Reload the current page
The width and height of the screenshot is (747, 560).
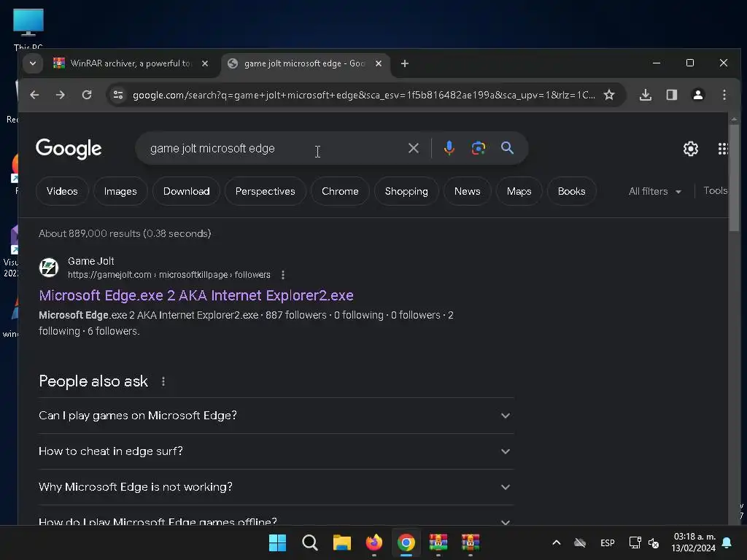87,95
